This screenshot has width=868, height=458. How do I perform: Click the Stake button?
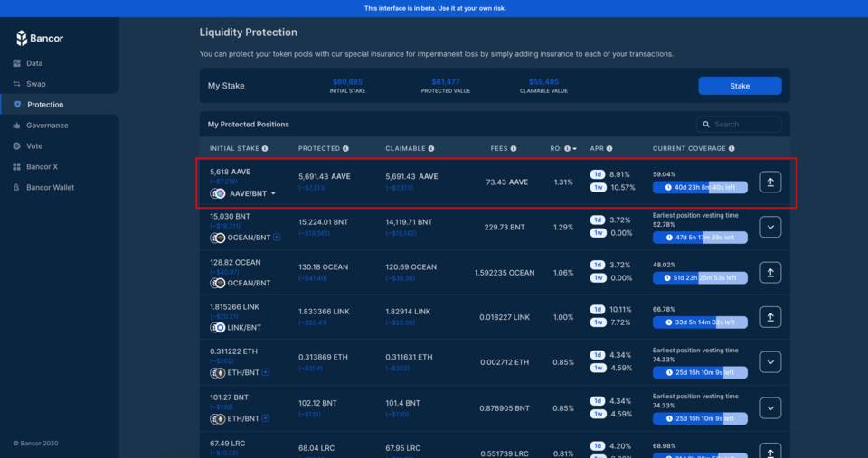740,86
